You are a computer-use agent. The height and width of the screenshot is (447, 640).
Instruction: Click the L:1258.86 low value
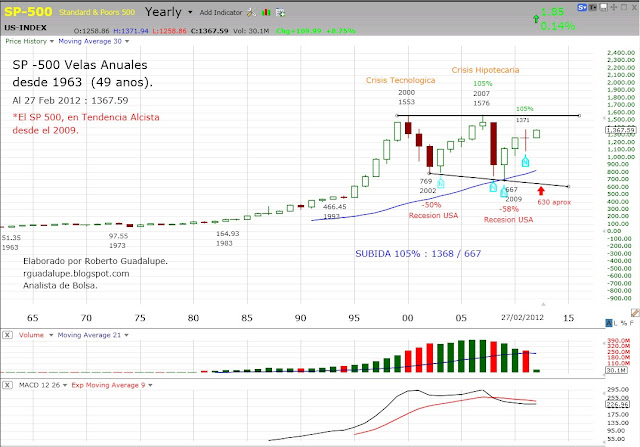[x=169, y=31]
